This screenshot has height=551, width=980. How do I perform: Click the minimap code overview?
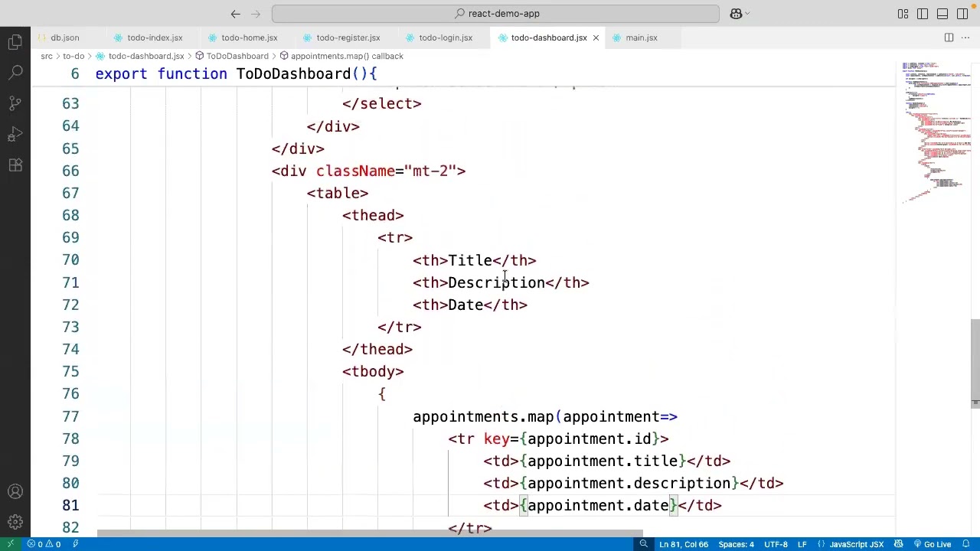[936, 132]
